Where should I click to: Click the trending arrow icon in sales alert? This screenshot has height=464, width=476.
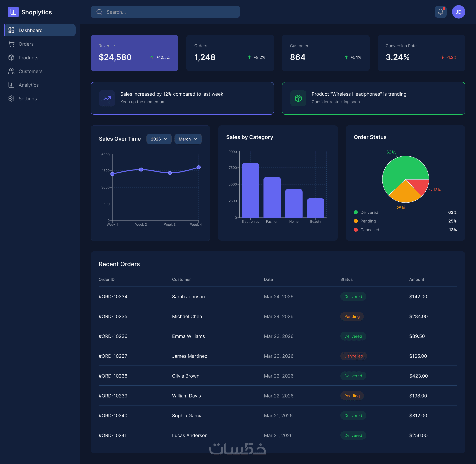point(107,98)
